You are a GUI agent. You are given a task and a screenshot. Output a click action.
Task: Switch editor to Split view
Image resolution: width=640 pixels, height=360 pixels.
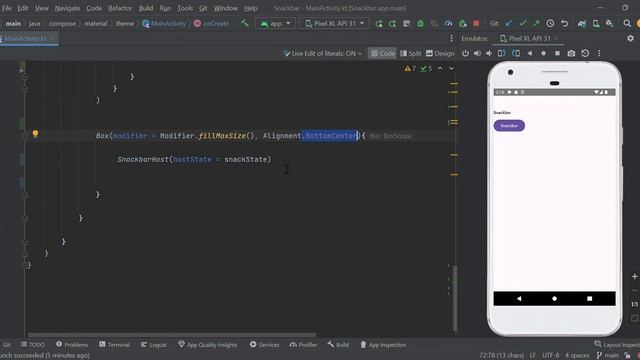pyautogui.click(x=410, y=53)
